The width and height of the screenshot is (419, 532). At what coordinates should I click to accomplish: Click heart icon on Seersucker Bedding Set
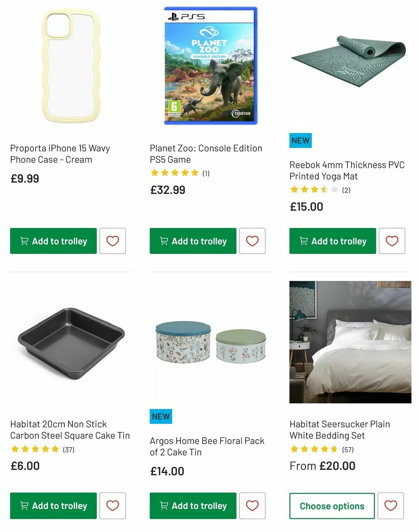[x=392, y=505]
